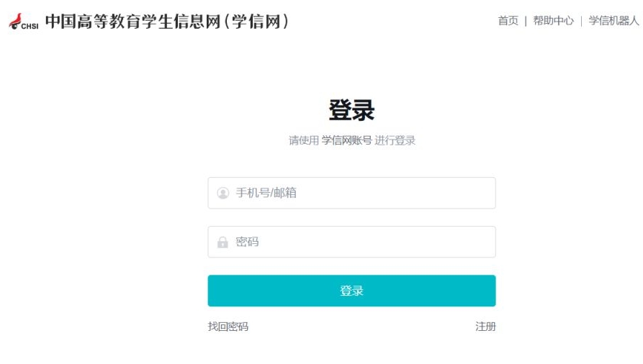Screen dimensions: 643x364
Task: Click the (学信网) part of the title
Action: [x=256, y=21]
